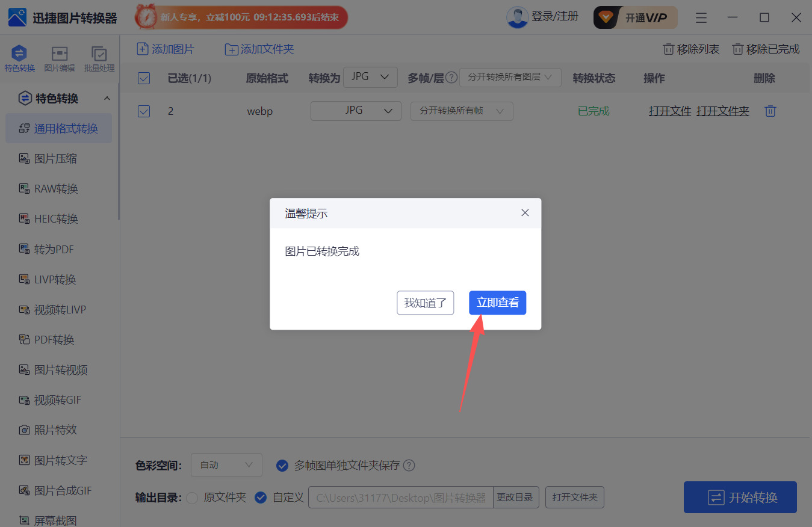This screenshot has width=812, height=527.
Task: Open the 色彩空间 dropdown showing 自动
Action: (226, 465)
